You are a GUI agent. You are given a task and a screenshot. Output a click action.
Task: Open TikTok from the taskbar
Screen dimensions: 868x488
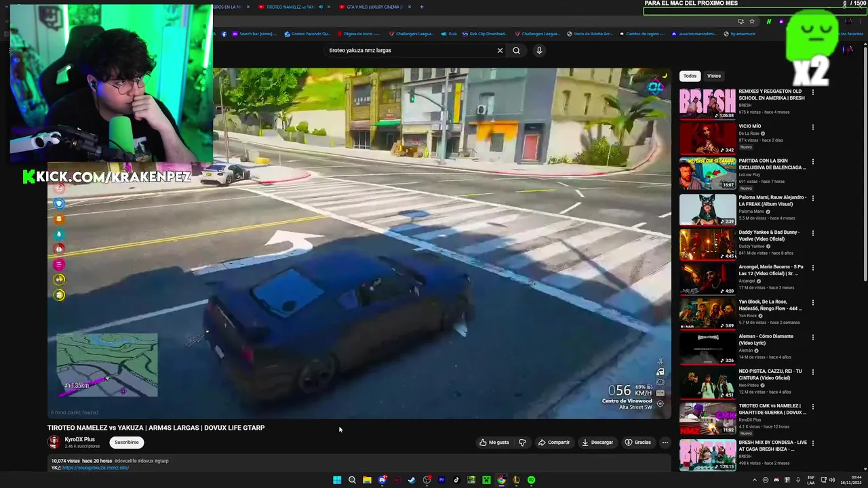(456, 480)
